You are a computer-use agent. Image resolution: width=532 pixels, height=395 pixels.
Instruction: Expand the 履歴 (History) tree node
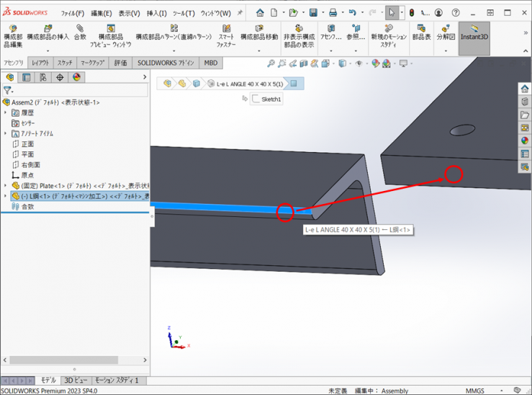tap(6, 113)
